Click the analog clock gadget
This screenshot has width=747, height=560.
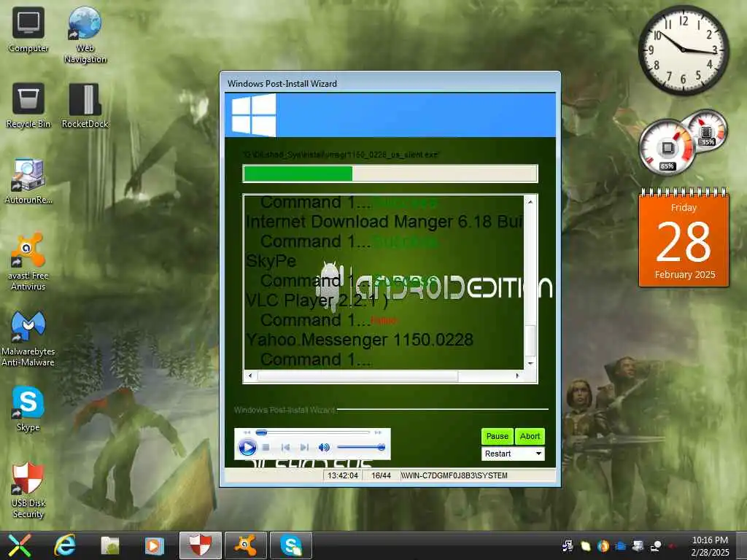684,50
